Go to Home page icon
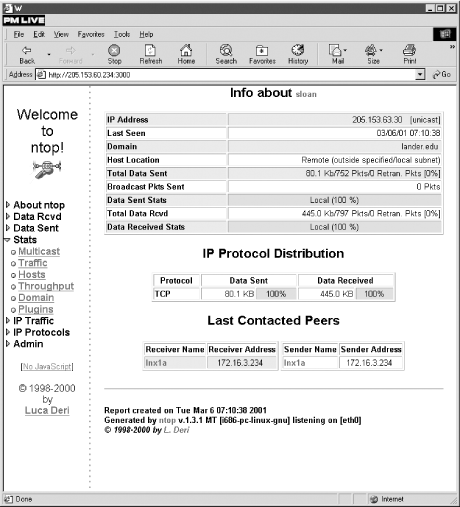 [x=186, y=50]
